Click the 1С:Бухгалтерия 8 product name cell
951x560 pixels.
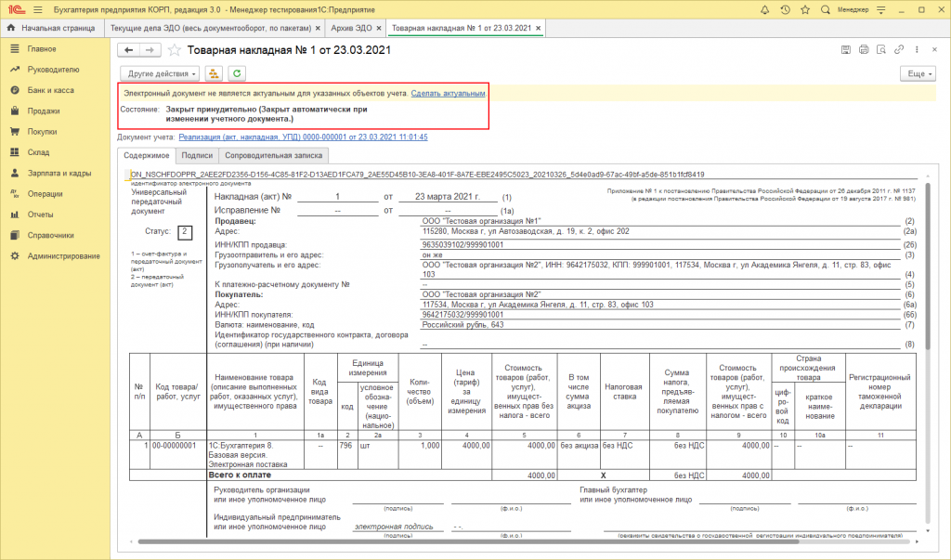pos(255,454)
